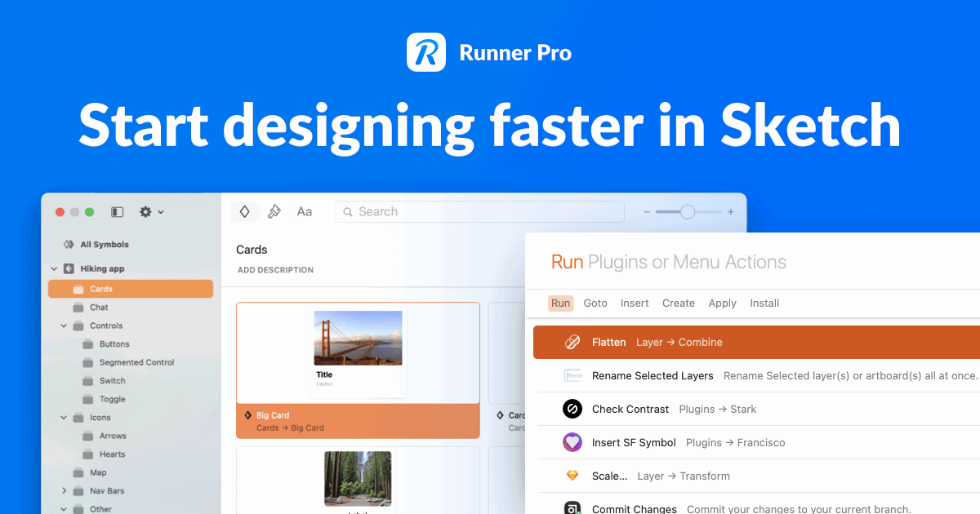The width and height of the screenshot is (980, 514).
Task: Open the Switch folder
Action: click(113, 381)
